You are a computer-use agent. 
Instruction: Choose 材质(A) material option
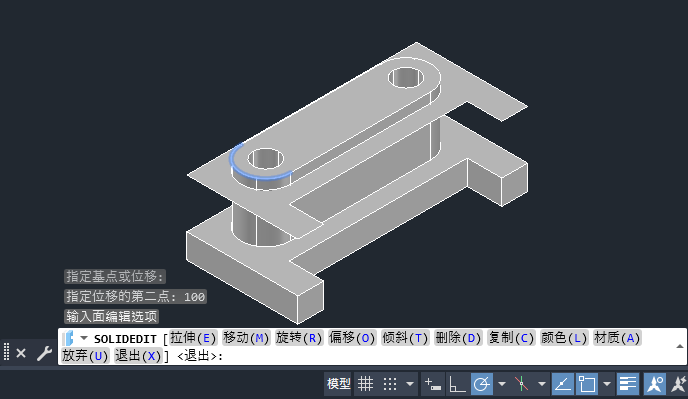coord(617,338)
